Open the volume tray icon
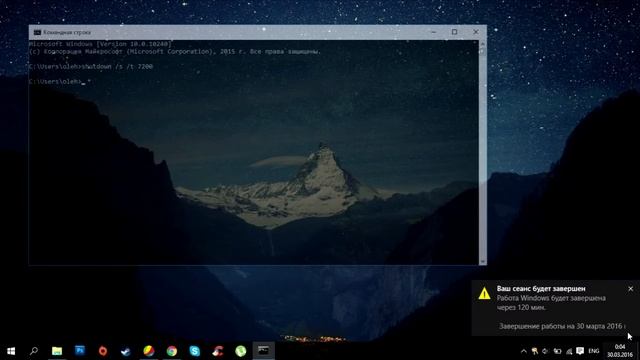Screen dimensions: 640x360 coord(546,351)
